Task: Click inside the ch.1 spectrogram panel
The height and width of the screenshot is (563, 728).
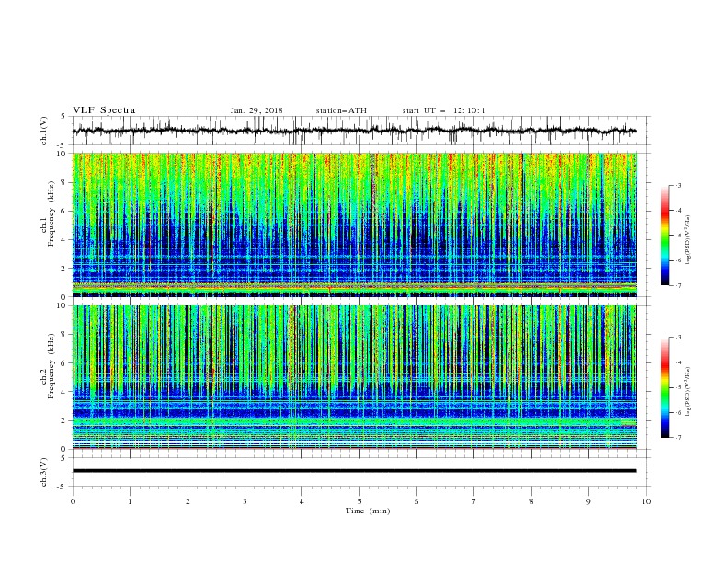Action: pyautogui.click(x=355, y=224)
